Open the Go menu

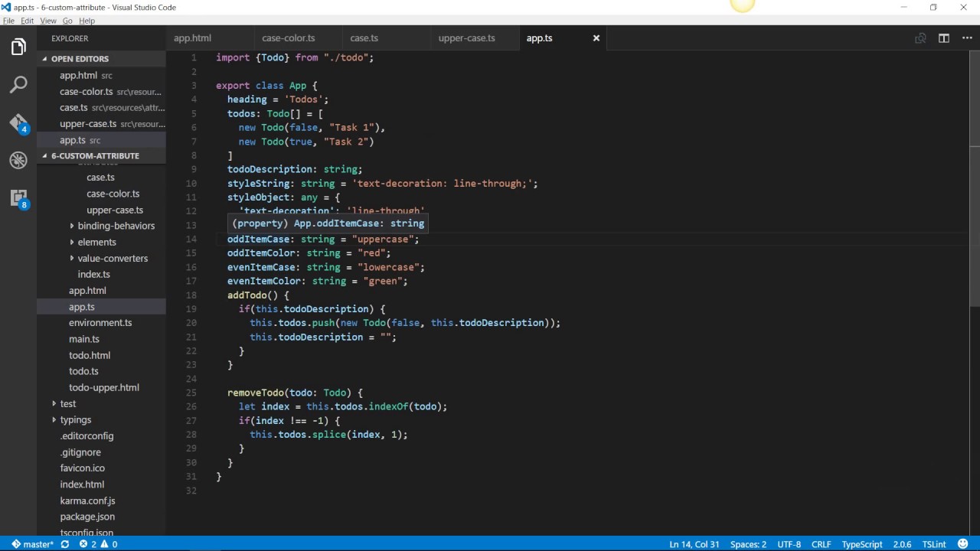click(67, 21)
